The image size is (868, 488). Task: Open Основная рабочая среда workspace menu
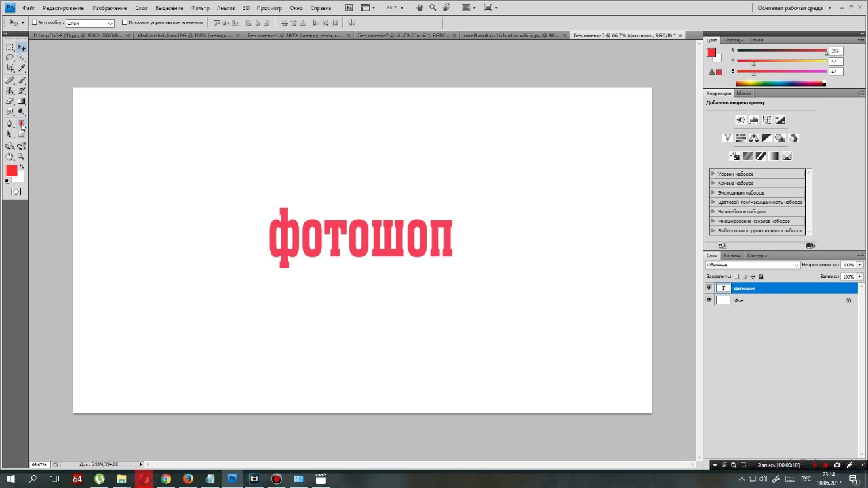click(793, 8)
